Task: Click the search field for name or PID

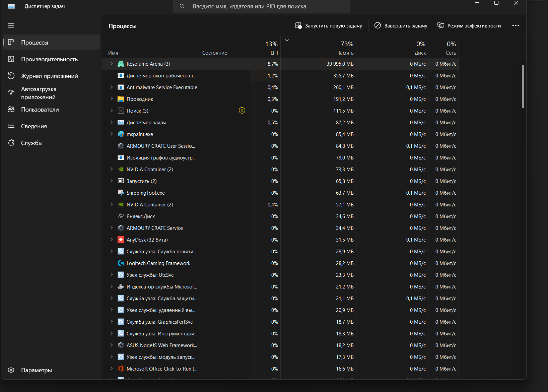Action: click(261, 6)
